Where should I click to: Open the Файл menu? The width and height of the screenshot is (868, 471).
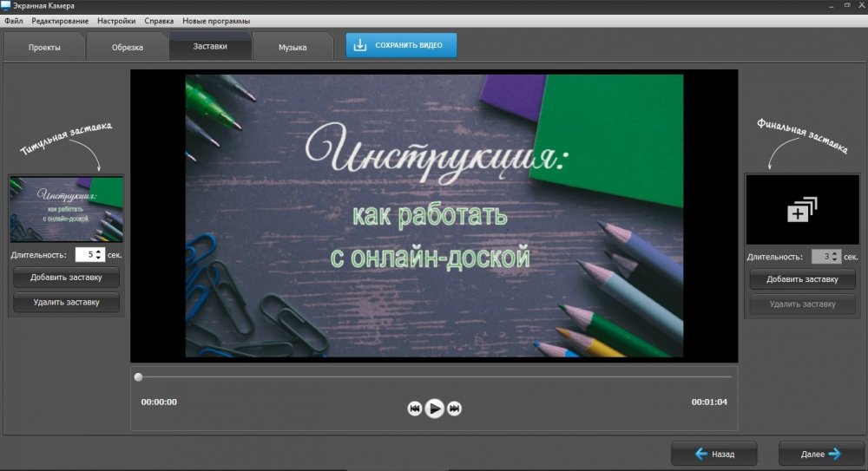click(x=13, y=20)
